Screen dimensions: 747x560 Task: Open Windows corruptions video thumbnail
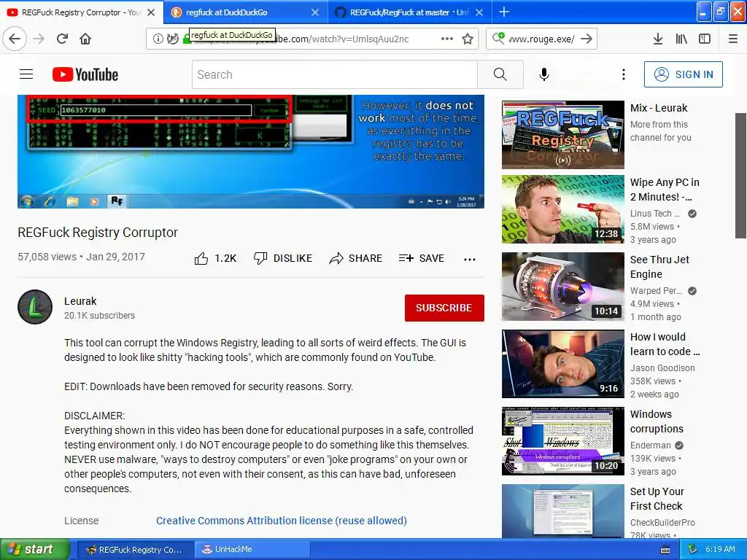pyautogui.click(x=562, y=441)
